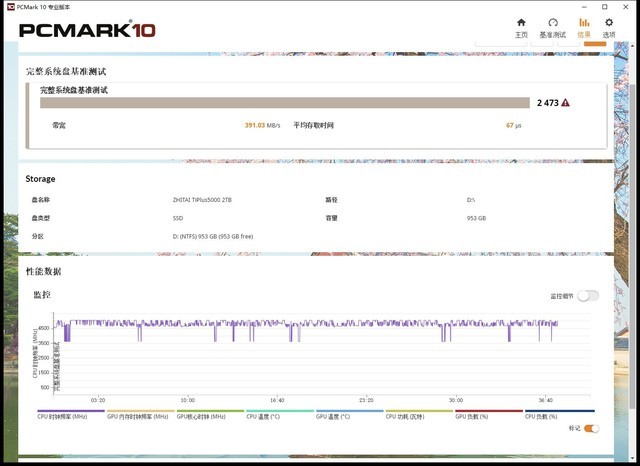Minimize the PCMark 10 window

click(584, 7)
